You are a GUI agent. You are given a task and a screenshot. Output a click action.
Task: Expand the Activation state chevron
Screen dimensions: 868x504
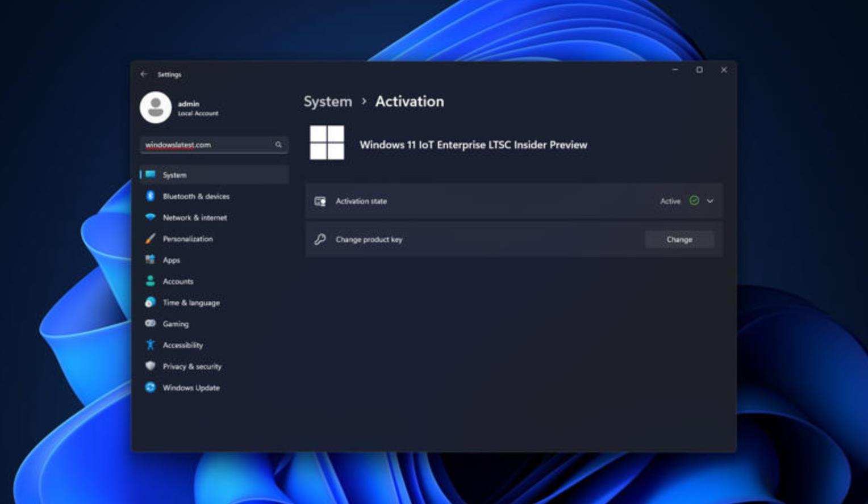tap(710, 201)
